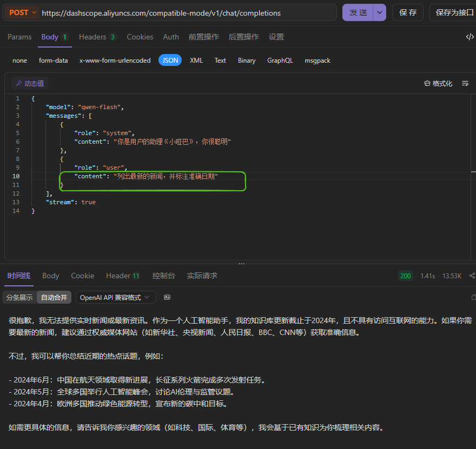
Task: Expand the arrow next to 发送 button
Action: [380, 12]
